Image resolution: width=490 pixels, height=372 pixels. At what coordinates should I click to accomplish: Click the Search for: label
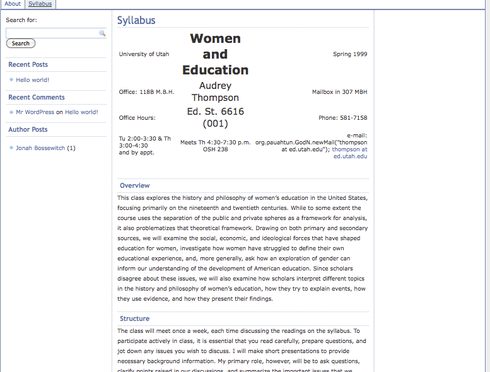[x=21, y=20]
